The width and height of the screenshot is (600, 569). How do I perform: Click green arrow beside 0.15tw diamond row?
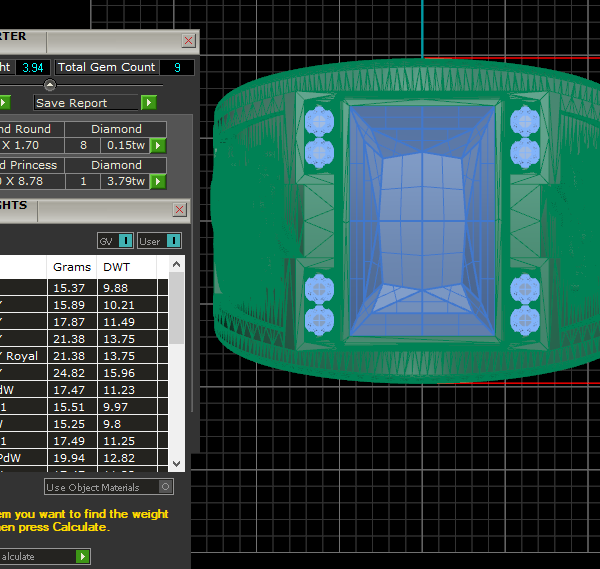[x=158, y=145]
